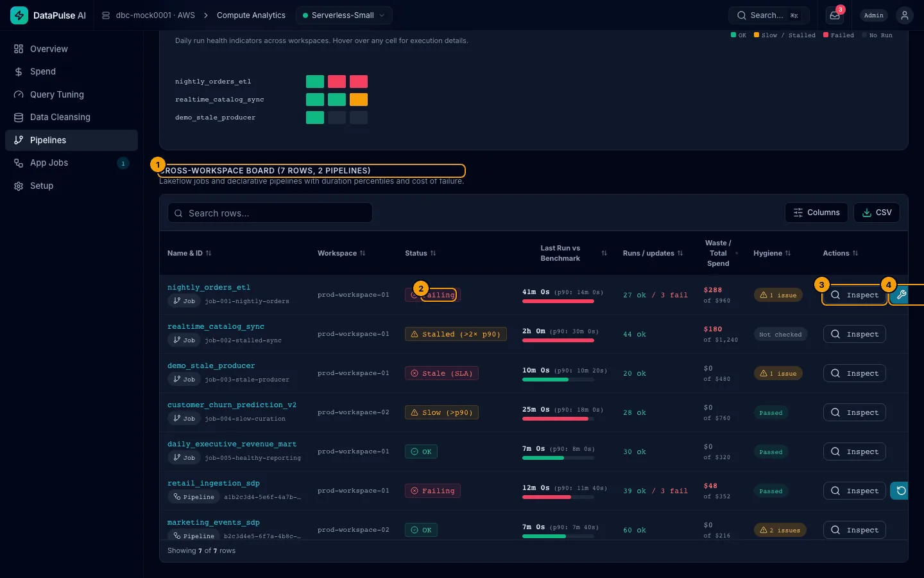Click the 2 issues hygiene badge

pos(780,530)
